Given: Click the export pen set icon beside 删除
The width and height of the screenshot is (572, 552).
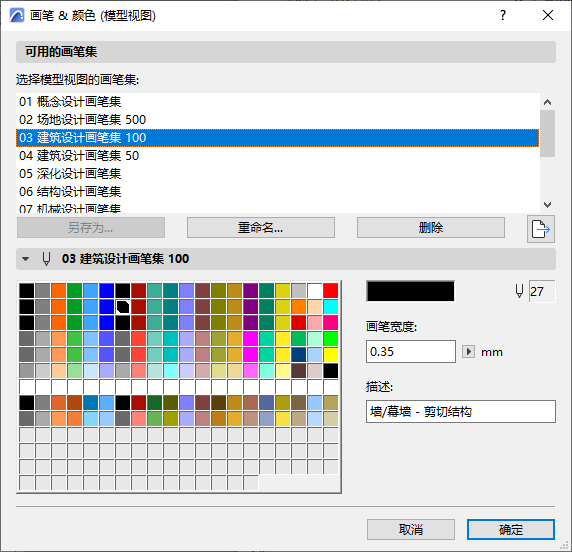Looking at the screenshot, I should (x=541, y=229).
